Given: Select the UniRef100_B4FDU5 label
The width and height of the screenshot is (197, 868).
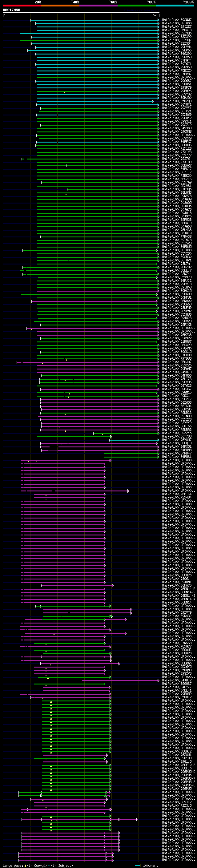Looking at the screenshot, I should click(x=177, y=247).
